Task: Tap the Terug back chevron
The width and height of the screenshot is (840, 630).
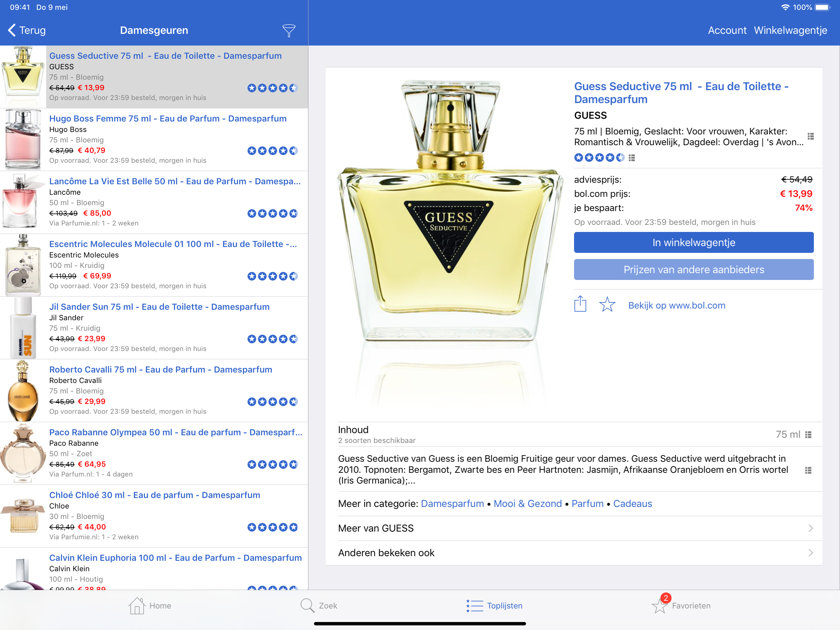Action: (12, 30)
